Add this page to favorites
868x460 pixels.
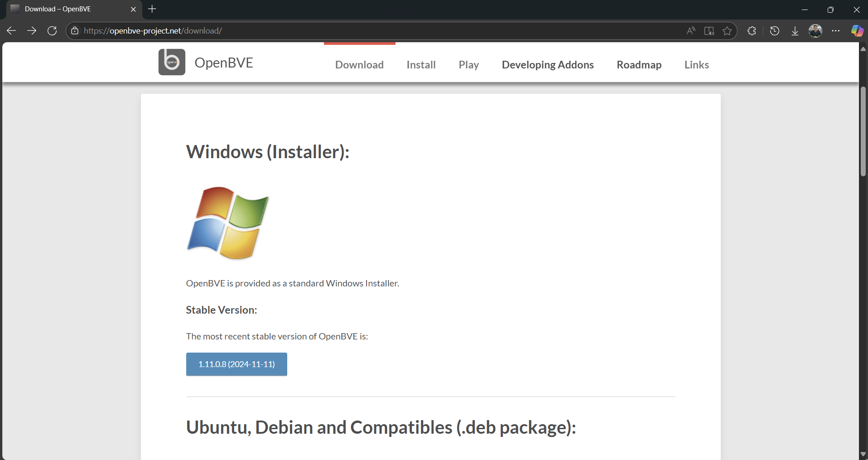(x=727, y=31)
